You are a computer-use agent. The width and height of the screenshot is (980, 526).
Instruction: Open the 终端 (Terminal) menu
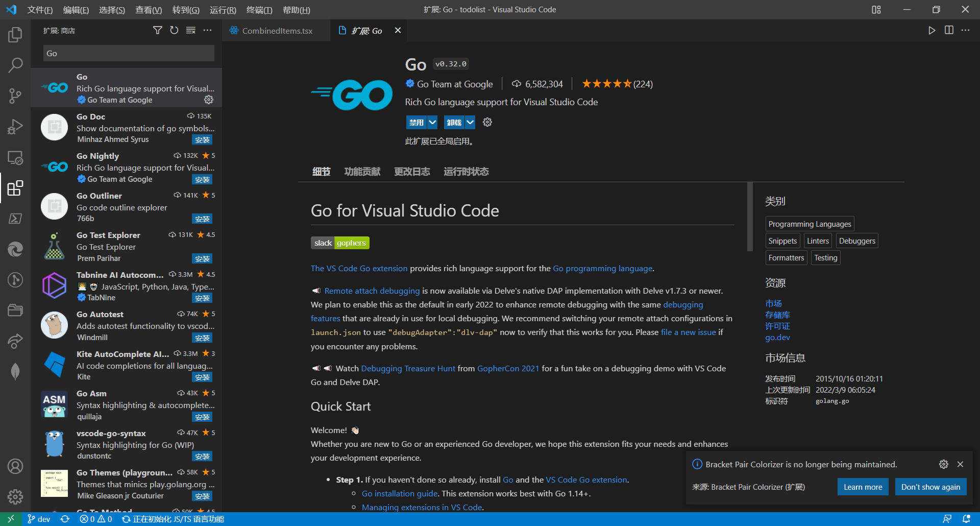pos(259,10)
